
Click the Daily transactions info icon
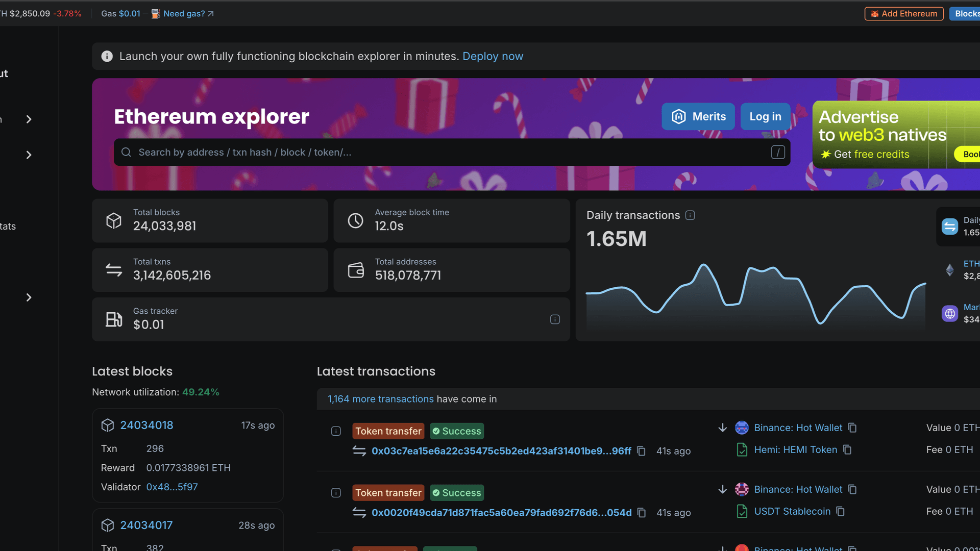690,215
